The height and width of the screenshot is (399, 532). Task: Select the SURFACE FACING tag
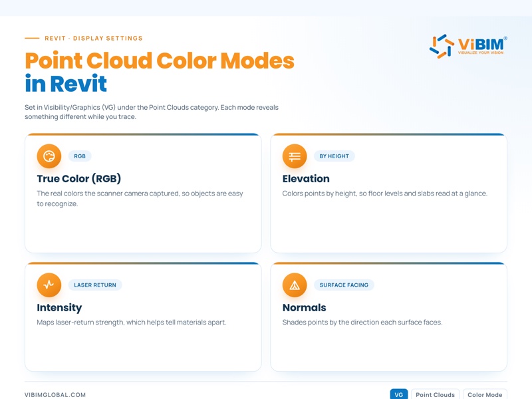coord(344,285)
